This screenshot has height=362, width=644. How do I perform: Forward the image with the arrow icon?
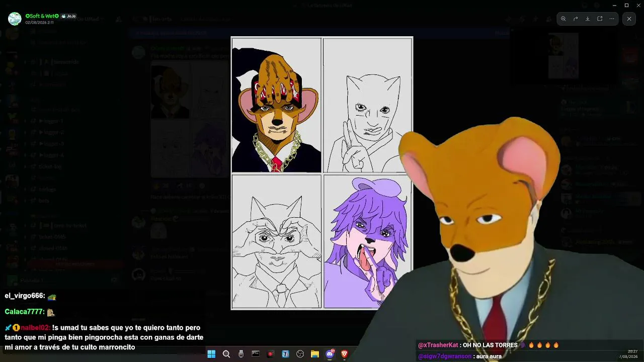tap(576, 19)
